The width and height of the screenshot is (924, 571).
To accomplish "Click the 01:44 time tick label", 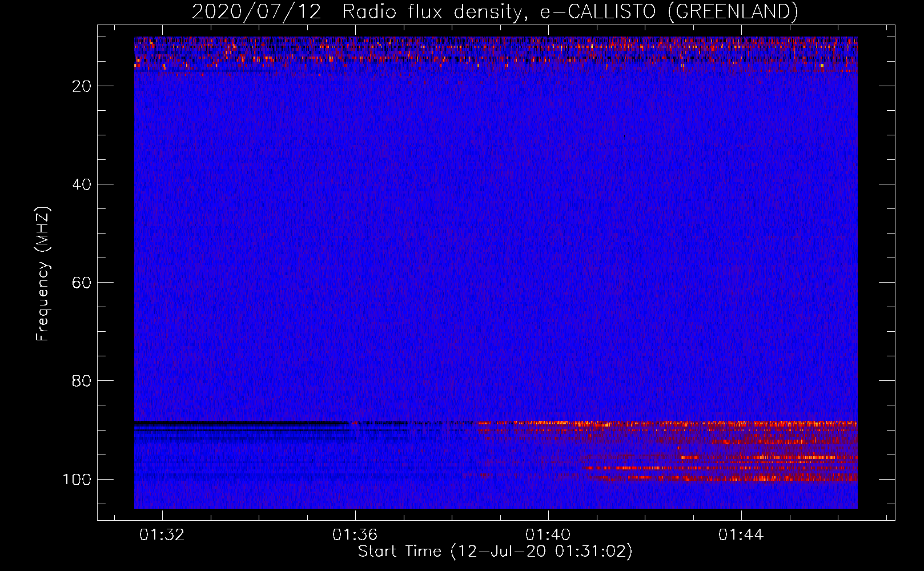I will [x=741, y=535].
